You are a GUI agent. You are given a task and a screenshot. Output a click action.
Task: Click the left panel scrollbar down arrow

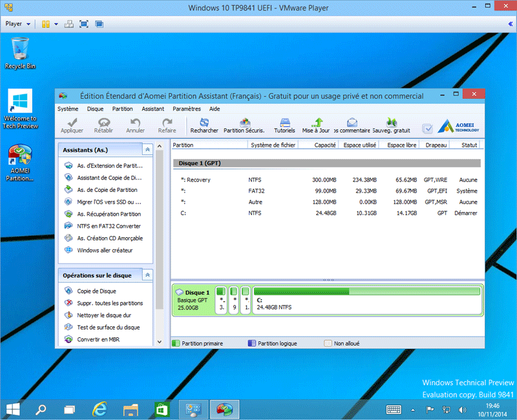pos(160,342)
